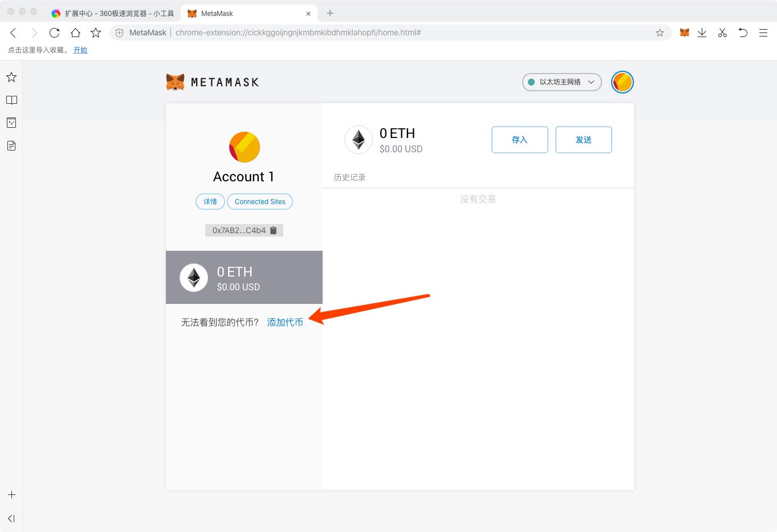Click the MetaMask fox logo

coord(175,82)
